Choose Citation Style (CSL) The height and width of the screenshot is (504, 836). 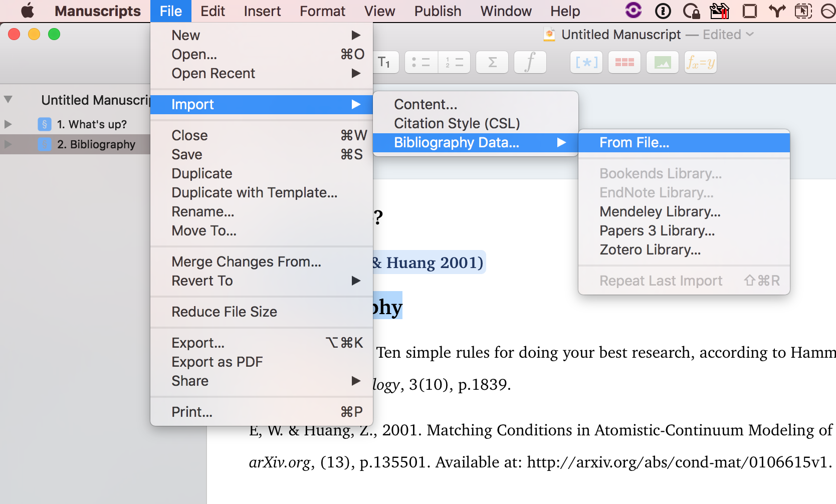(x=476, y=123)
